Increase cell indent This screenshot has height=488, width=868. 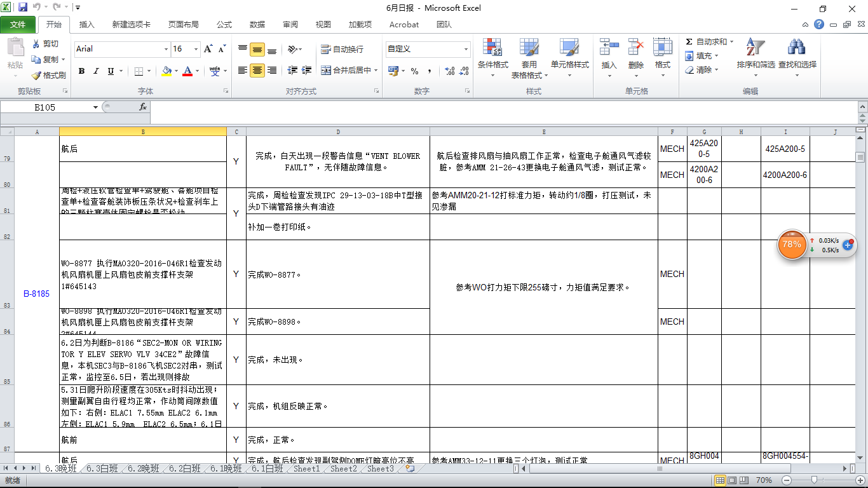(308, 71)
